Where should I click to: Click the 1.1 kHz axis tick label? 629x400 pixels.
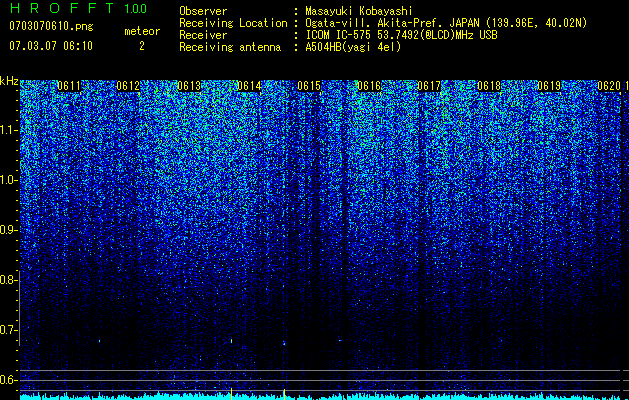8,130
